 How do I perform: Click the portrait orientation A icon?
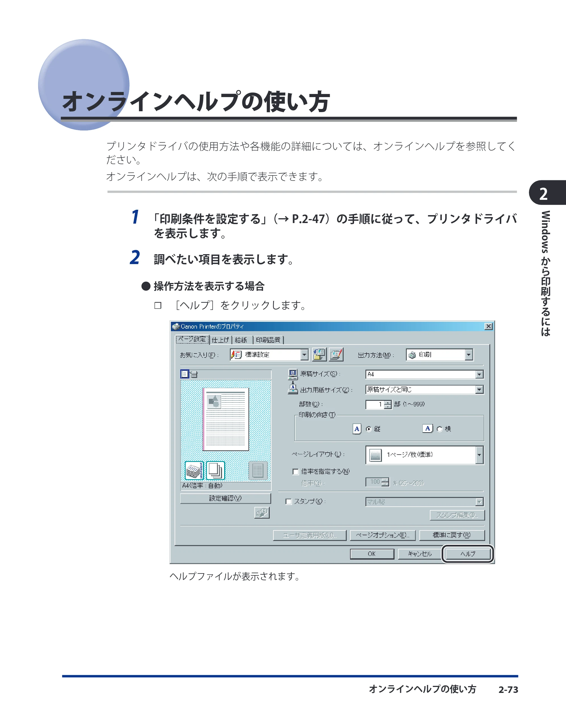point(357,429)
